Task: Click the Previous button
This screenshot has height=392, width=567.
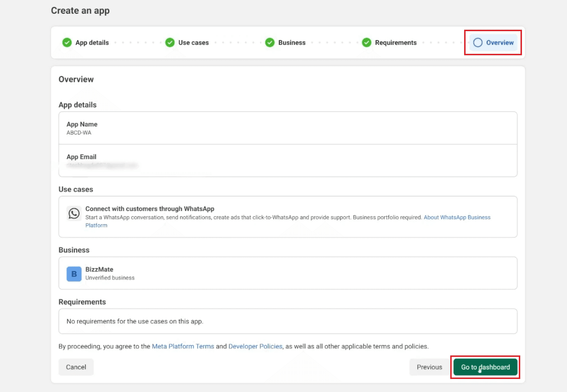Action: [429, 367]
